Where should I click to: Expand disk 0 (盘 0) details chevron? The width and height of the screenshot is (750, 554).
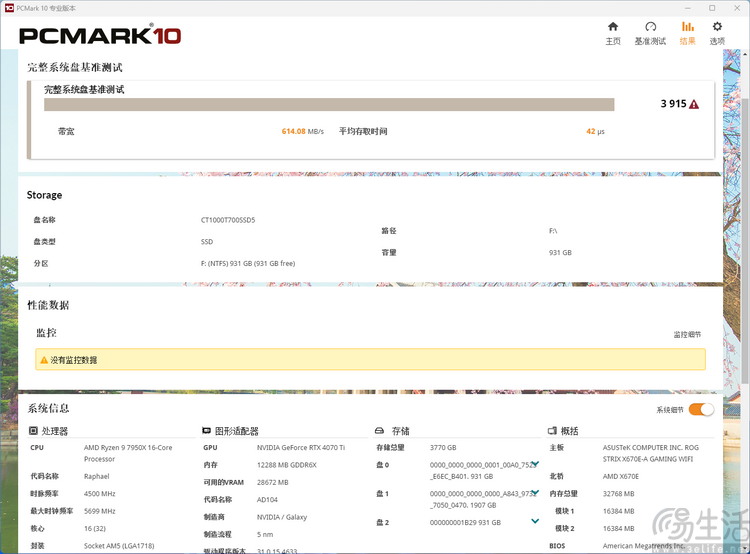(x=535, y=464)
